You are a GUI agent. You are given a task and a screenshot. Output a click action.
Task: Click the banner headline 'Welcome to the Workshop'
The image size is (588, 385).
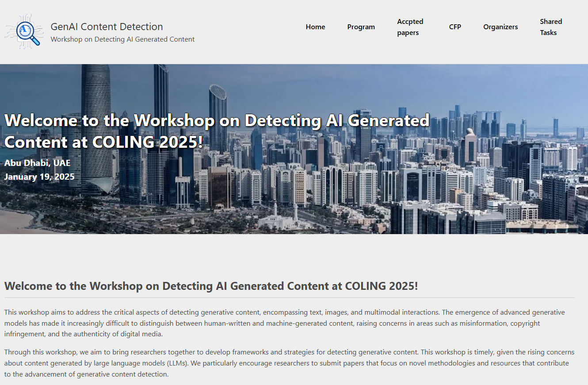[217, 131]
